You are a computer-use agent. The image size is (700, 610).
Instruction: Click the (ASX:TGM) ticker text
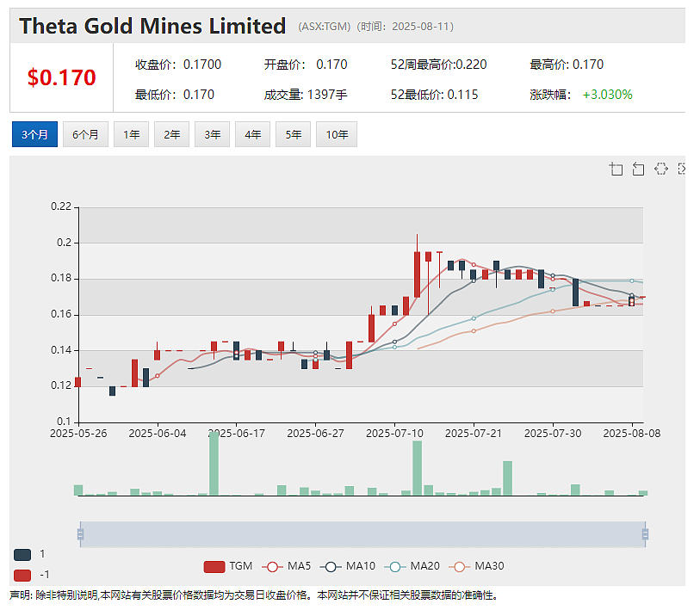click(325, 27)
